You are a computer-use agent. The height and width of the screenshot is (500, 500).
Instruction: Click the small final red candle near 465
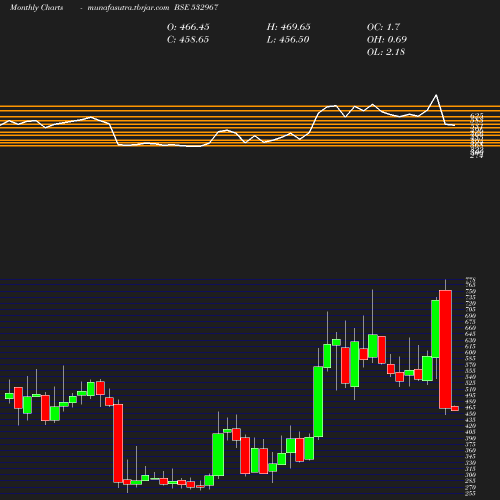tap(455, 408)
